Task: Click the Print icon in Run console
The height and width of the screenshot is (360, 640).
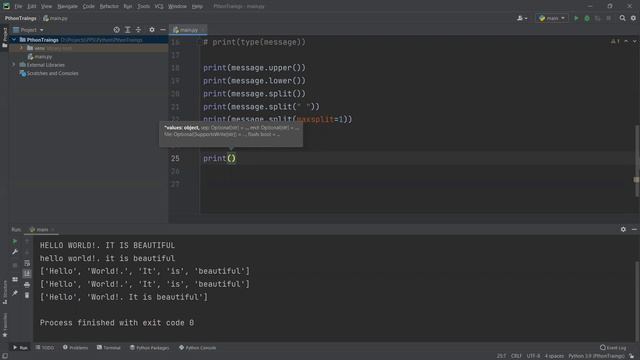Action: point(27,284)
